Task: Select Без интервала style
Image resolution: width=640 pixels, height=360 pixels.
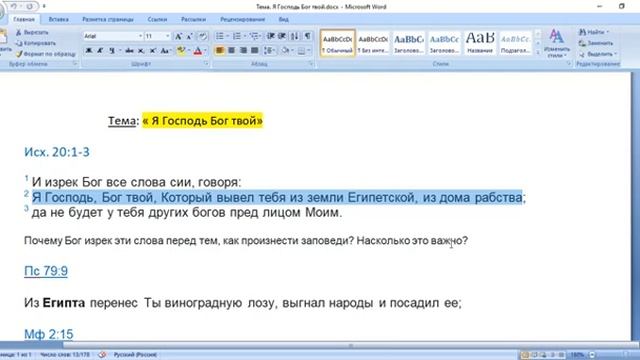Action: [x=373, y=43]
